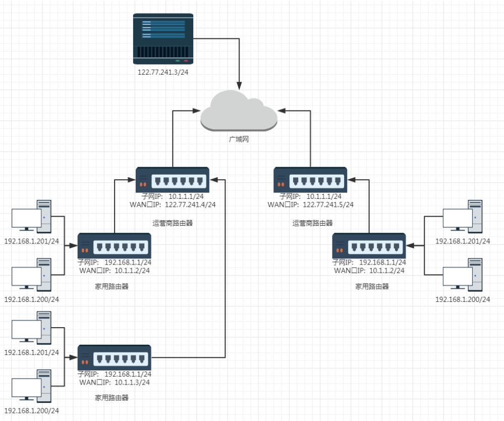Image resolution: width=504 pixels, height=421 pixels.
Task: Click the gray 广域网 cloud shape
Action: click(x=239, y=111)
